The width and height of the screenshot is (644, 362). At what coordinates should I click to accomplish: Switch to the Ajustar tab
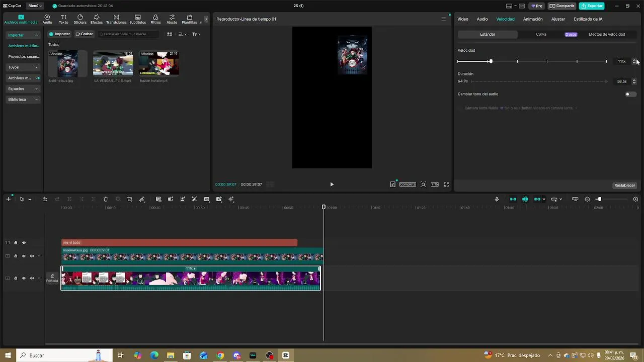pyautogui.click(x=558, y=19)
